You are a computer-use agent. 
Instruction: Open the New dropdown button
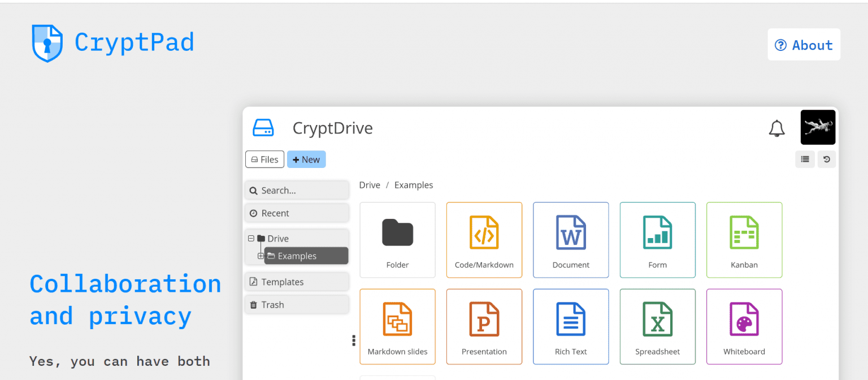(306, 159)
